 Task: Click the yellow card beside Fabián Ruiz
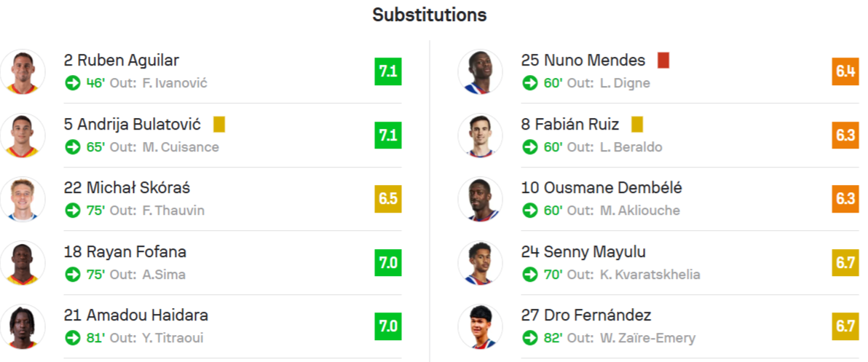pyautogui.click(x=637, y=125)
